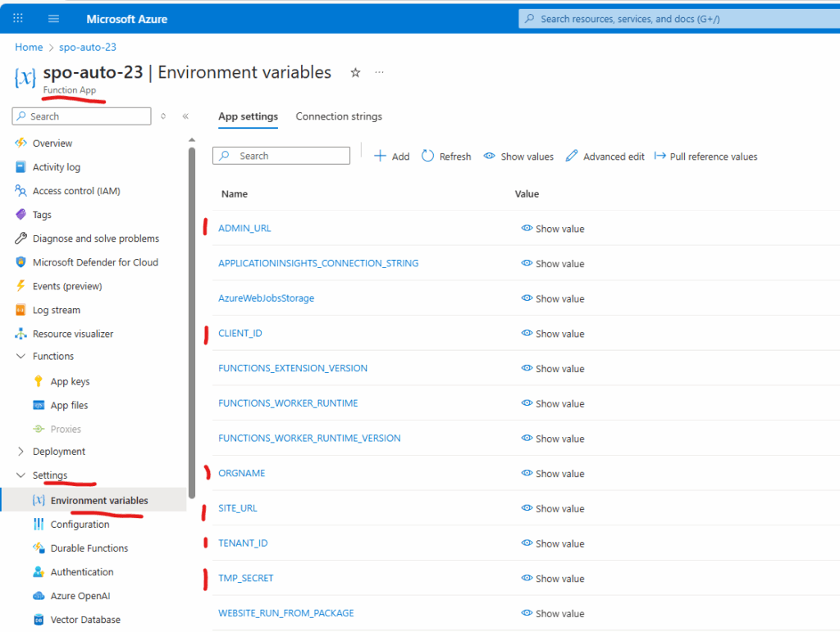Open the Authentication menu entry
Viewport: 840px width, 632px height.
tap(82, 571)
